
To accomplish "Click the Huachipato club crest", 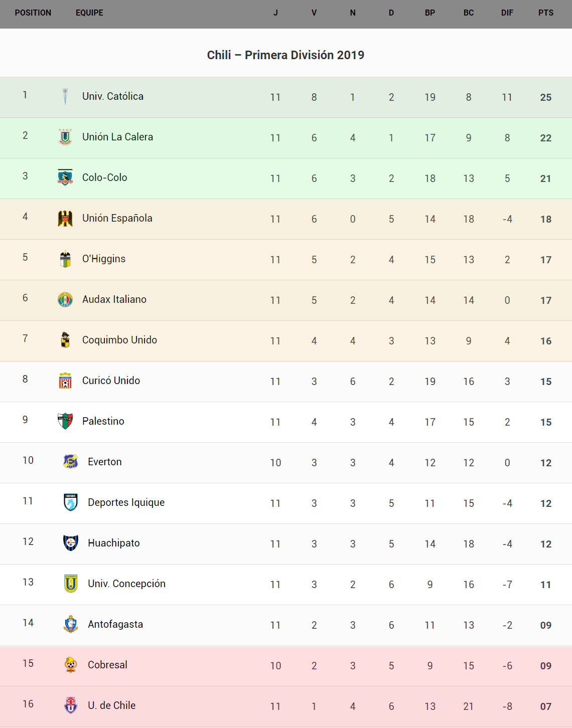I will click(71, 543).
